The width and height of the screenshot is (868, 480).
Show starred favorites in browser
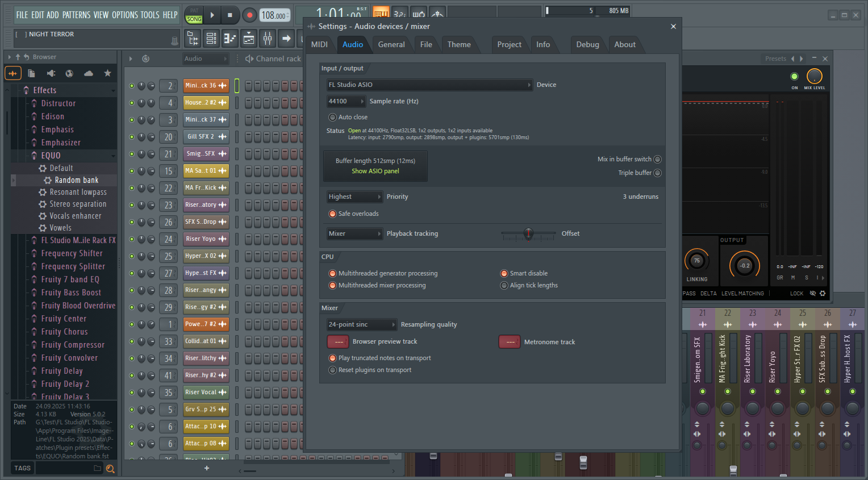[107, 73]
